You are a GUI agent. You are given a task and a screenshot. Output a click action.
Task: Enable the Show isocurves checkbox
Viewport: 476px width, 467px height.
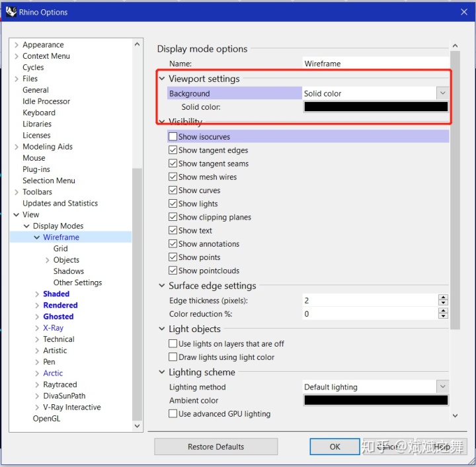coord(173,137)
